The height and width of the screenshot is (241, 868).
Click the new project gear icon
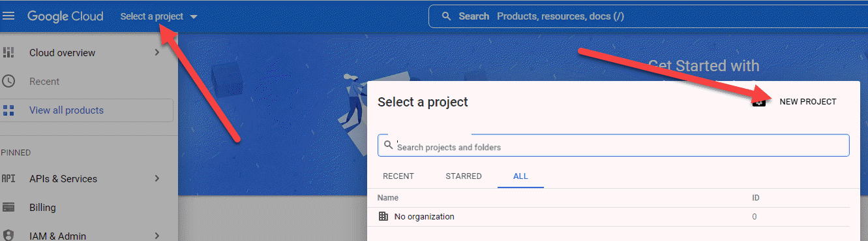click(758, 103)
